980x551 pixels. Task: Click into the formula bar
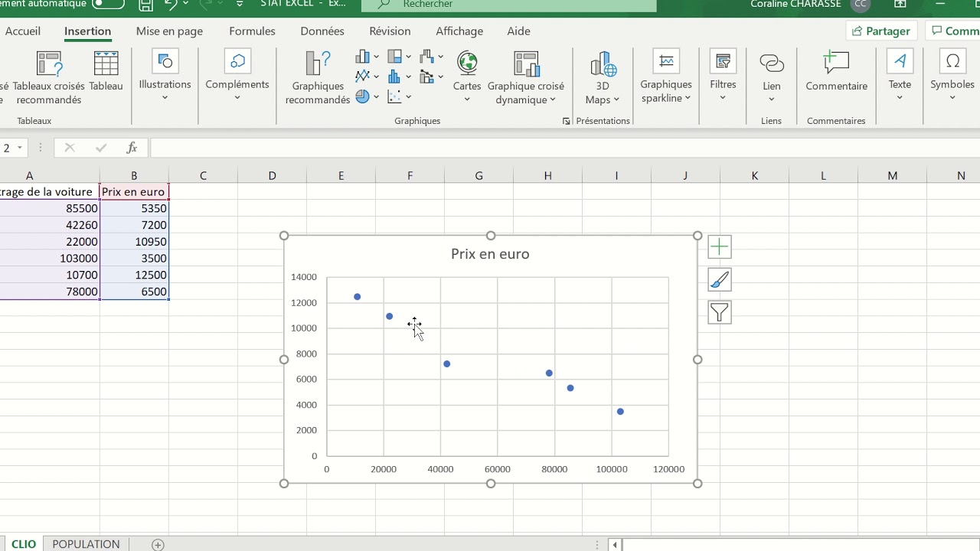click(565, 148)
